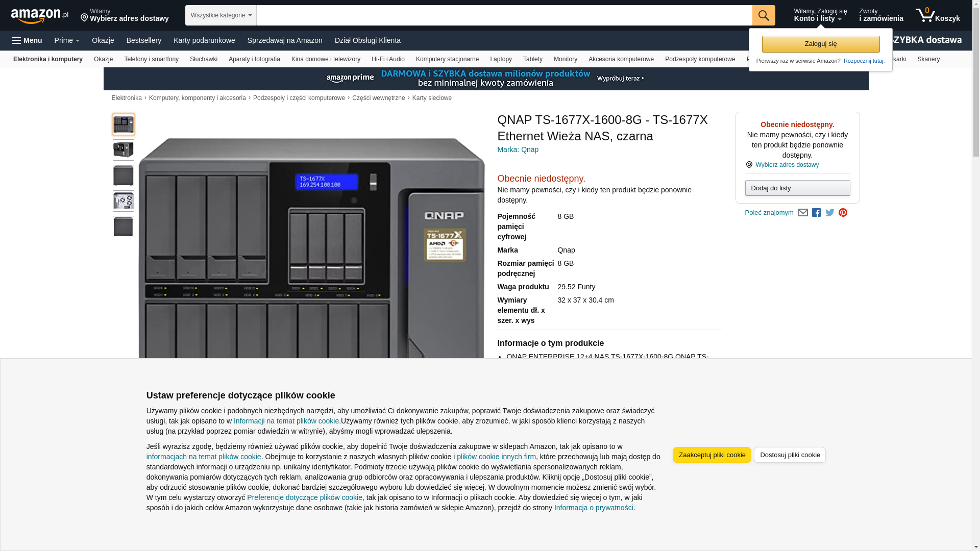Expand the Wszystkie kategorie search dropdown
The width and height of the screenshot is (980, 551).
click(x=220, y=15)
